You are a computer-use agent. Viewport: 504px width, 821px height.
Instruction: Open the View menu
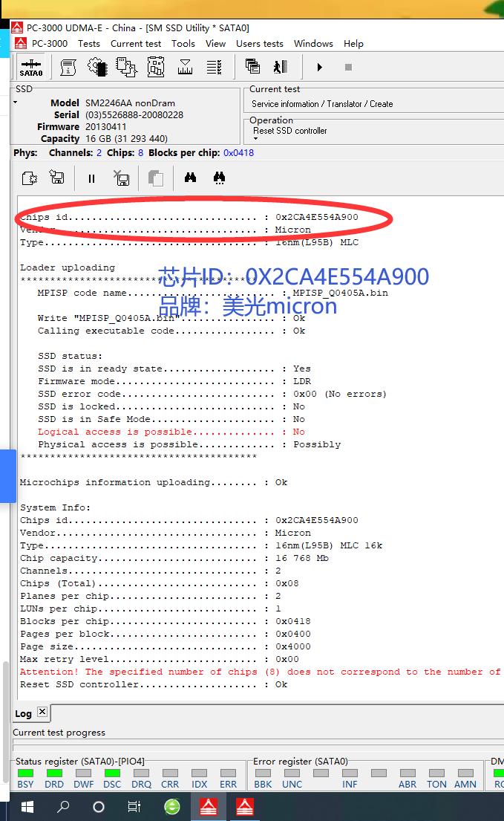(x=215, y=43)
